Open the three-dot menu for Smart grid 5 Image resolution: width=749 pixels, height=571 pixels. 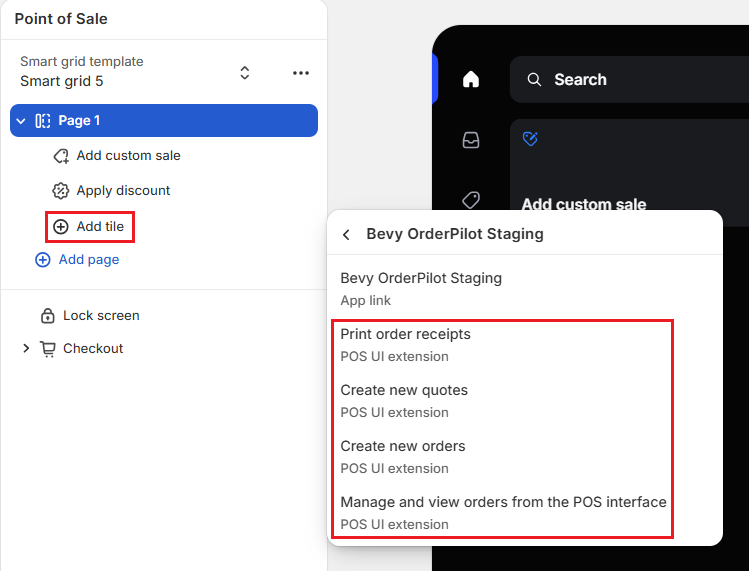tap(300, 73)
